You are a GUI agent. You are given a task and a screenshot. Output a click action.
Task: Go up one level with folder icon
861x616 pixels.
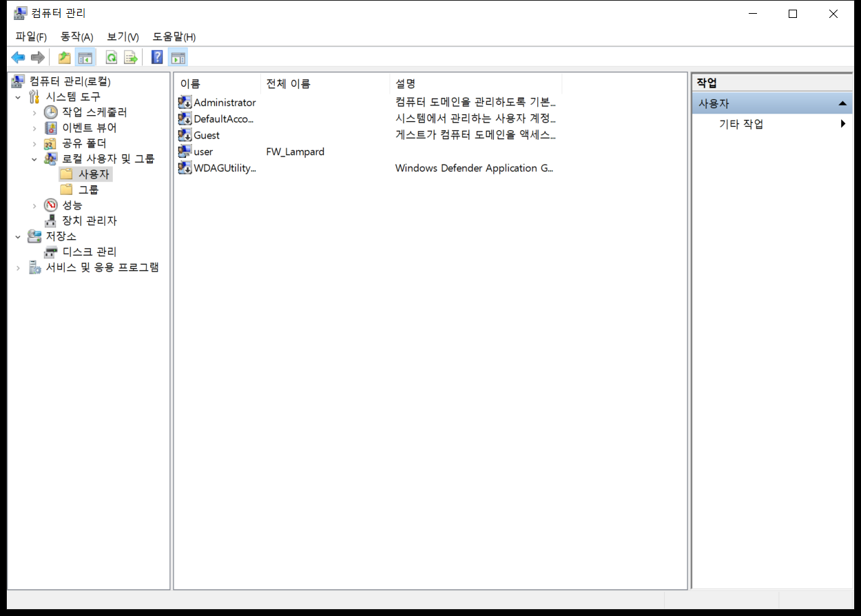point(65,58)
